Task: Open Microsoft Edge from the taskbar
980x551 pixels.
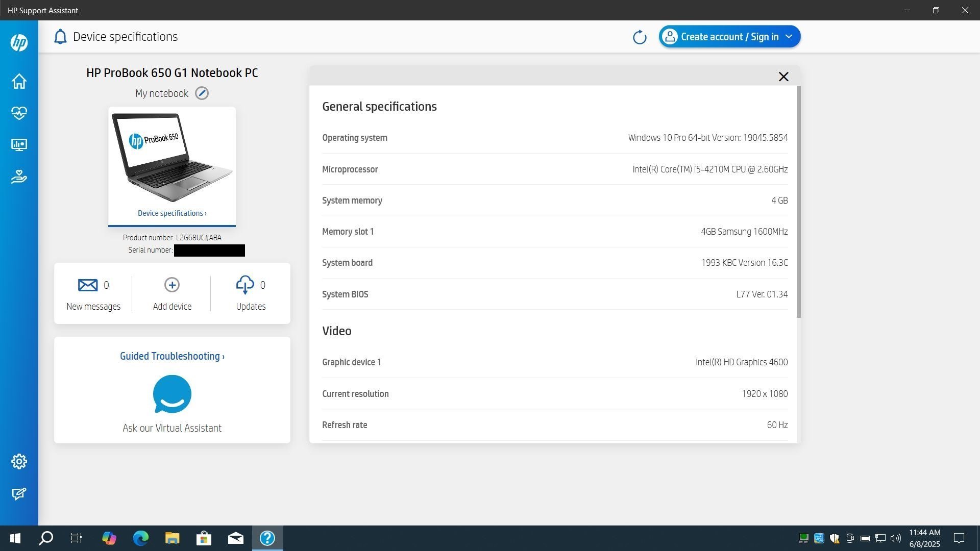Action: (x=140, y=538)
